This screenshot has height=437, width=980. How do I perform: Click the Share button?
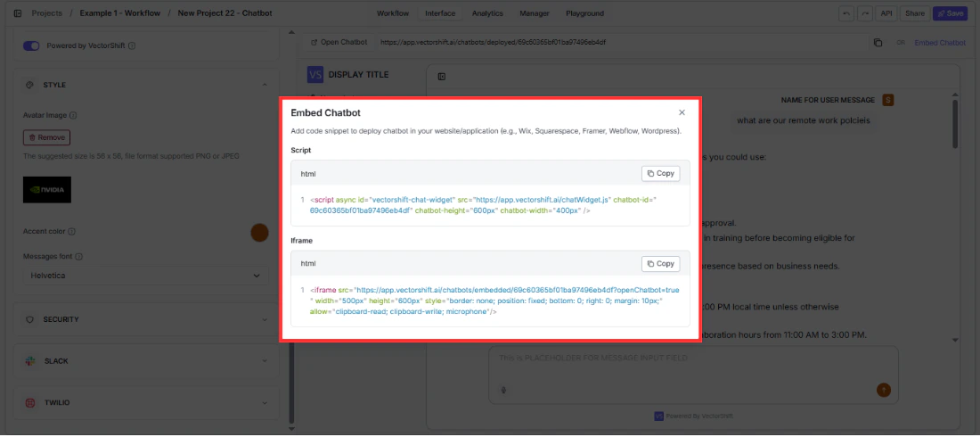pos(915,13)
